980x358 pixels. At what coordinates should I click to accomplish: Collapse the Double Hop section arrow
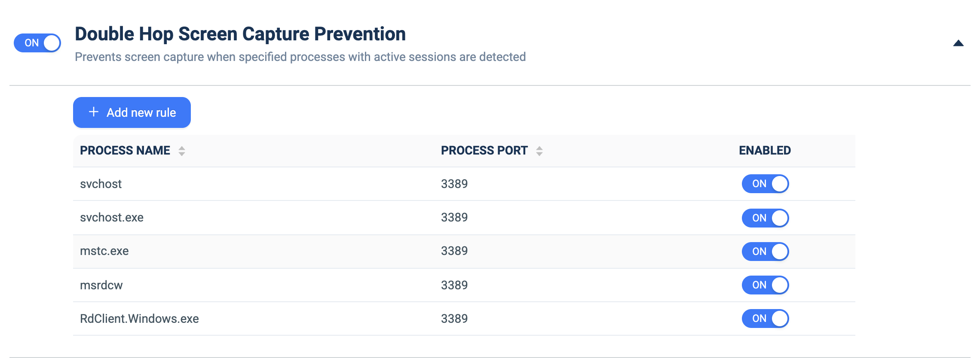click(958, 43)
